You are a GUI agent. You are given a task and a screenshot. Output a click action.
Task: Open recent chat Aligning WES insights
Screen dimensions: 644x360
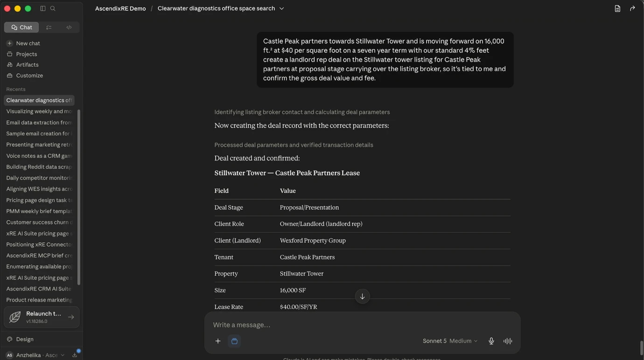tap(39, 189)
